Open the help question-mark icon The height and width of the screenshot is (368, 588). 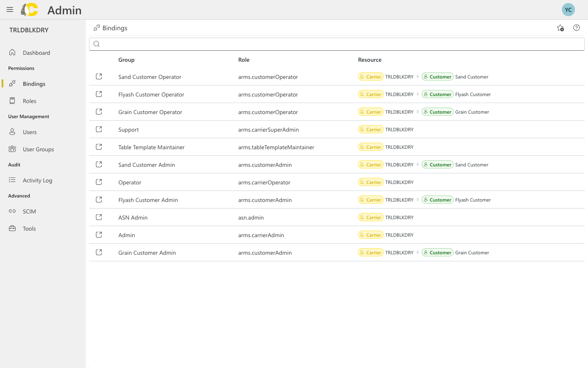coord(576,28)
